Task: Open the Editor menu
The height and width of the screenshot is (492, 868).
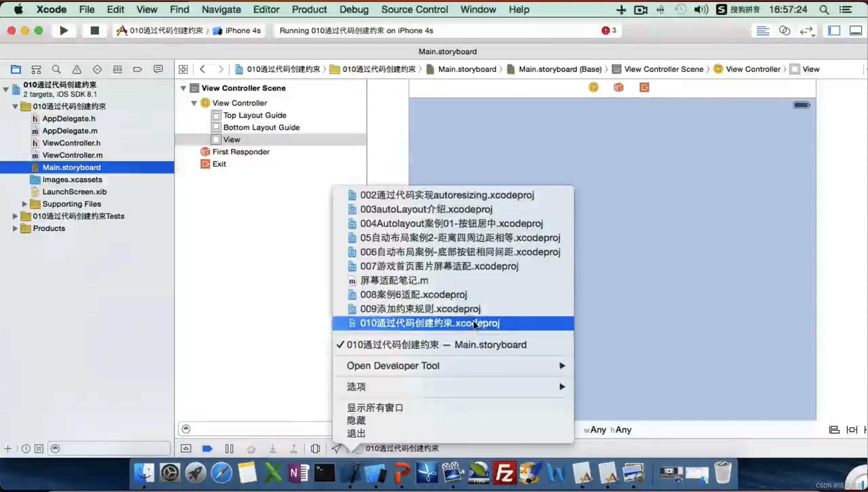Action: (266, 10)
